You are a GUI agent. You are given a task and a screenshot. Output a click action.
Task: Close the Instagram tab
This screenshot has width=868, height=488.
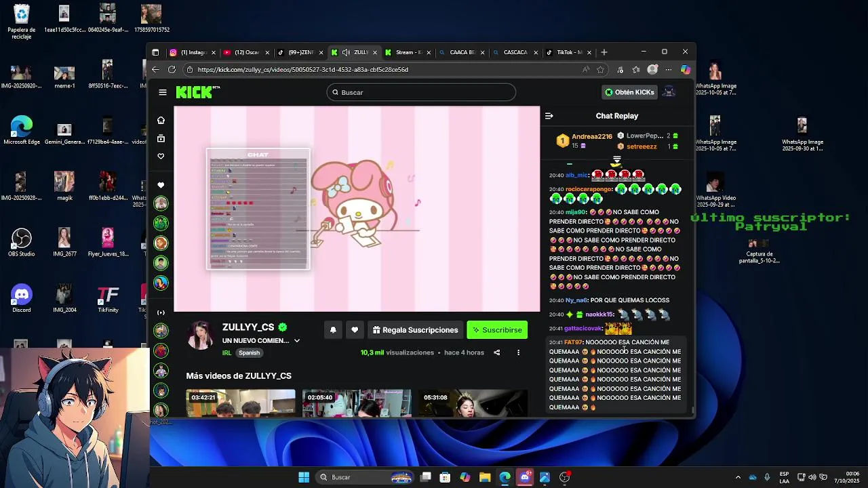(214, 52)
